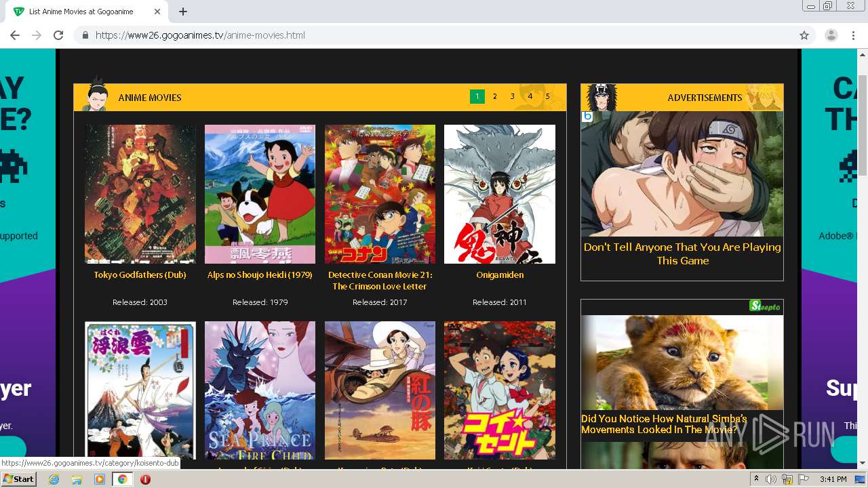The width and height of the screenshot is (868, 488).
Task: Bookmark this page with the star icon
Action: click(804, 35)
